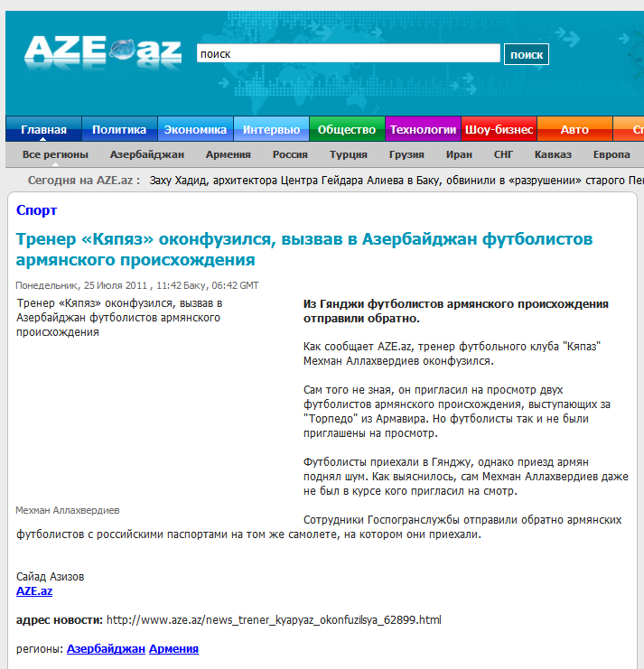
Task: Switch to the Экономика tab
Action: [195, 129]
